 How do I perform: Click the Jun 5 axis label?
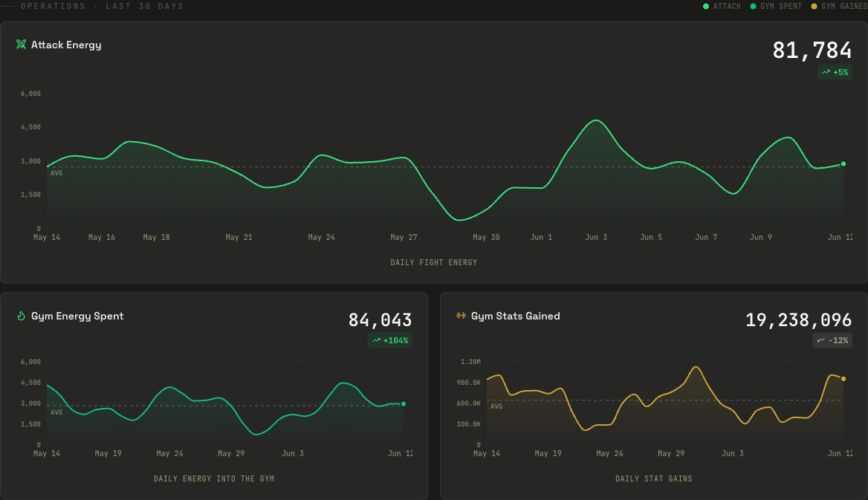[x=651, y=237]
